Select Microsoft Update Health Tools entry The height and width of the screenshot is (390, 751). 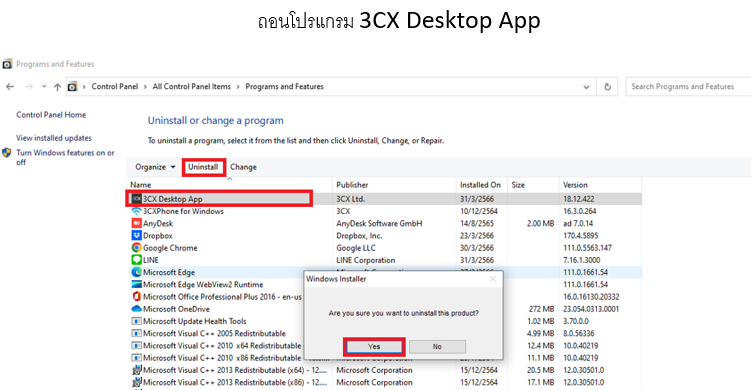click(194, 321)
